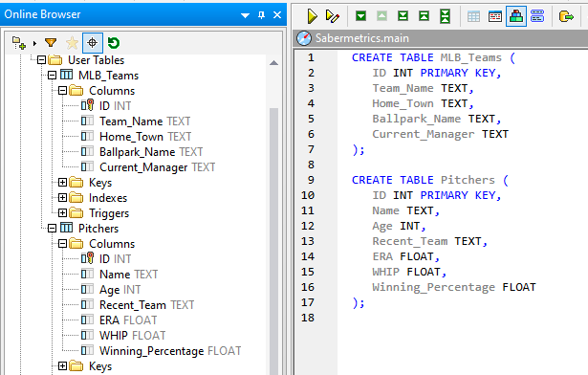Click the Online Browser vertical scrollbar thumb
The width and height of the screenshot is (588, 375).
point(273,240)
